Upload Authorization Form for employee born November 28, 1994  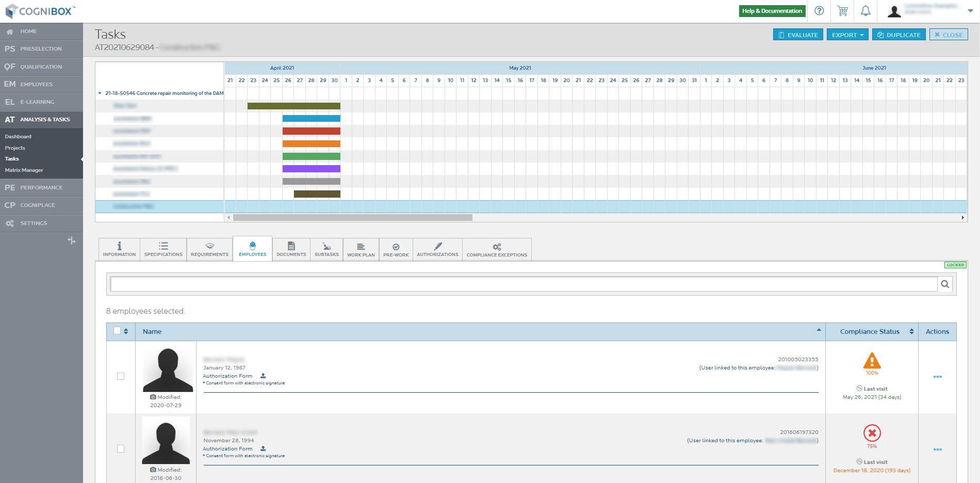(263, 448)
